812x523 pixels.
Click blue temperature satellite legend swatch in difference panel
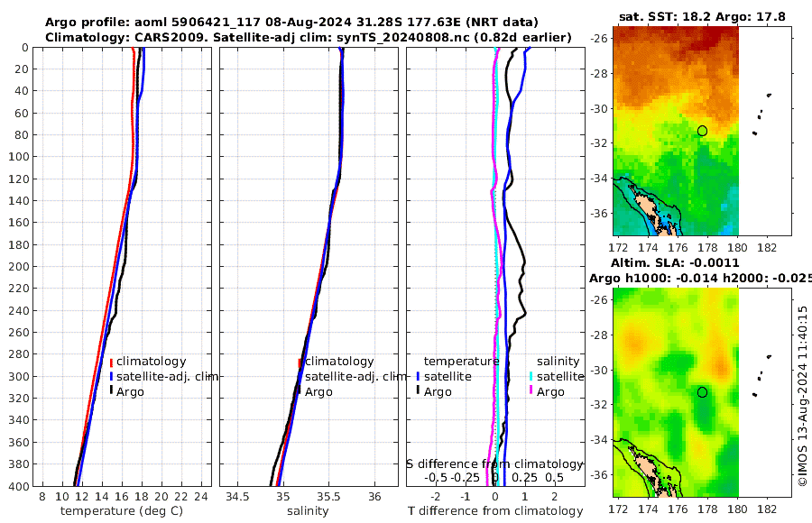pyautogui.click(x=418, y=377)
